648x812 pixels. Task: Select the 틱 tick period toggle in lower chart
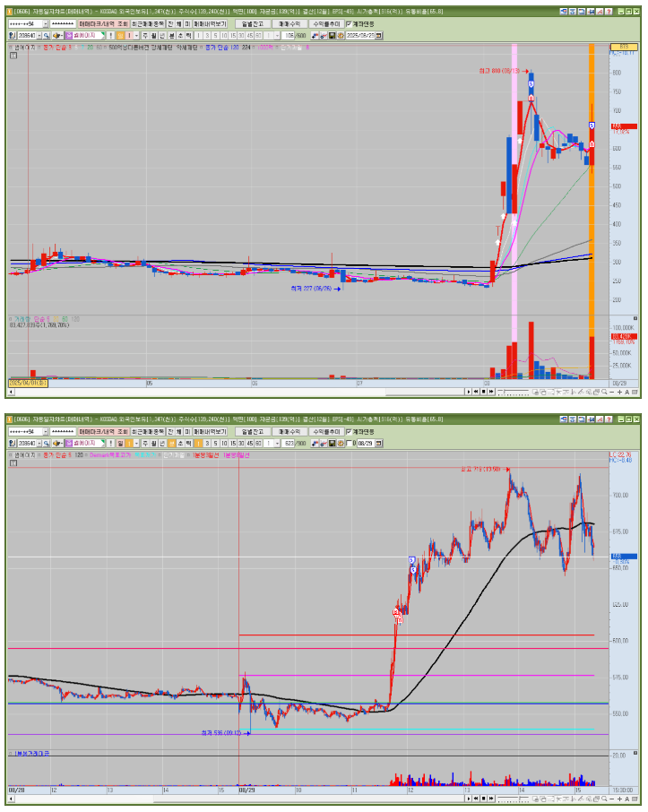pyautogui.click(x=188, y=444)
